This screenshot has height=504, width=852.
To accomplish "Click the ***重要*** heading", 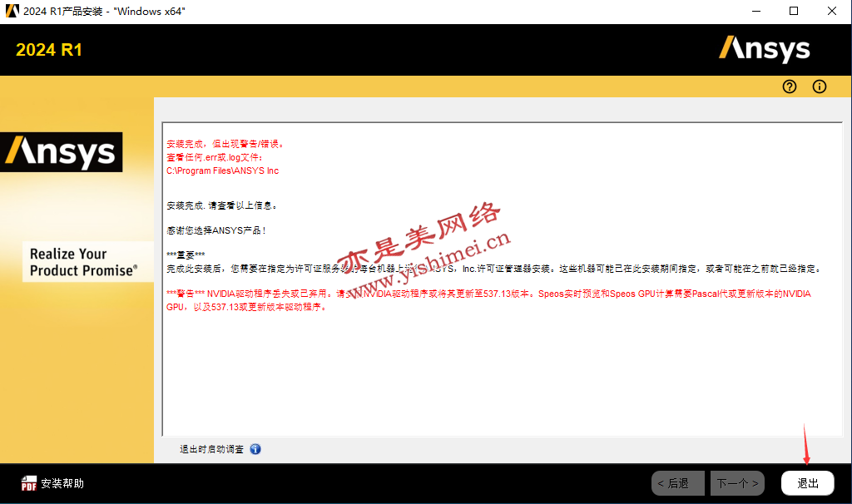I will coord(186,255).
